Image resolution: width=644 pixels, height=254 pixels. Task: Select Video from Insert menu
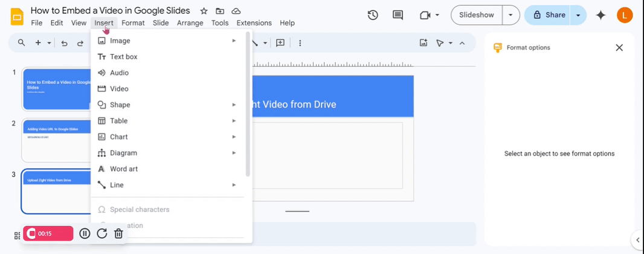click(119, 89)
